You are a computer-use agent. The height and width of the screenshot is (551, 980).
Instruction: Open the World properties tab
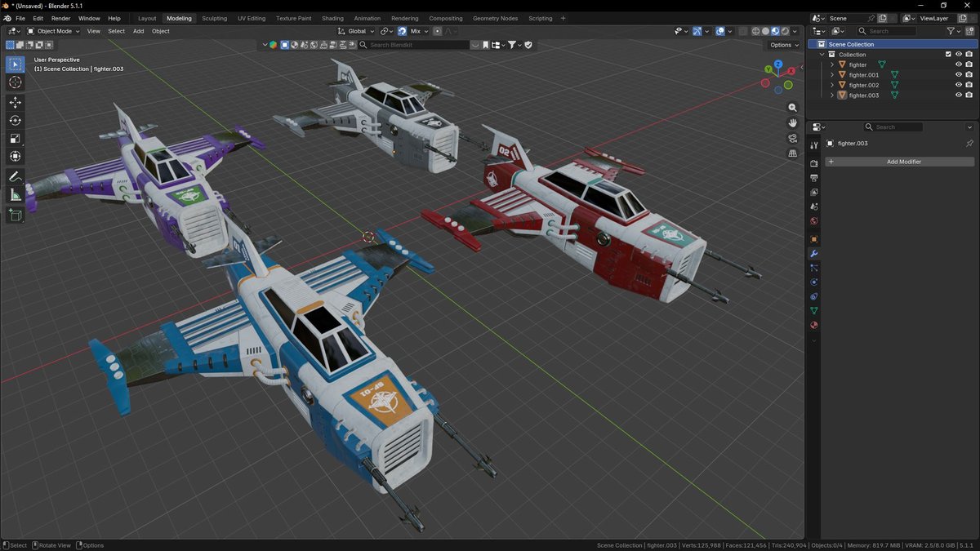click(x=814, y=221)
